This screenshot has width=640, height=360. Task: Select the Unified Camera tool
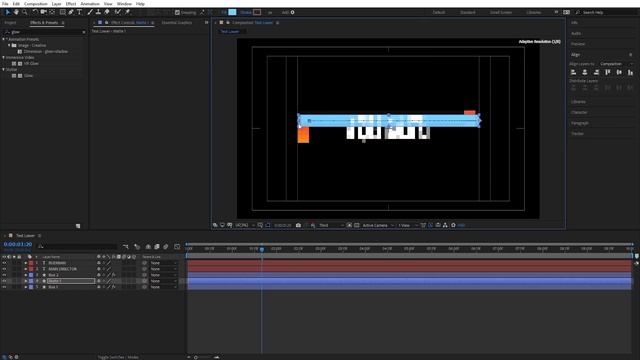[44, 12]
